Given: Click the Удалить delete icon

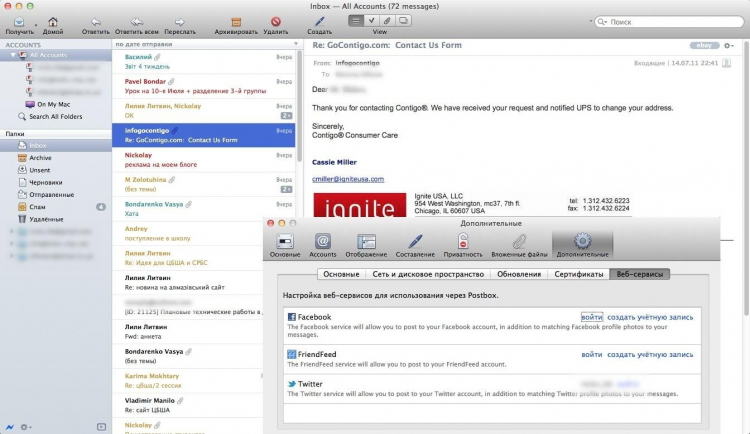Looking at the screenshot, I should [x=276, y=22].
